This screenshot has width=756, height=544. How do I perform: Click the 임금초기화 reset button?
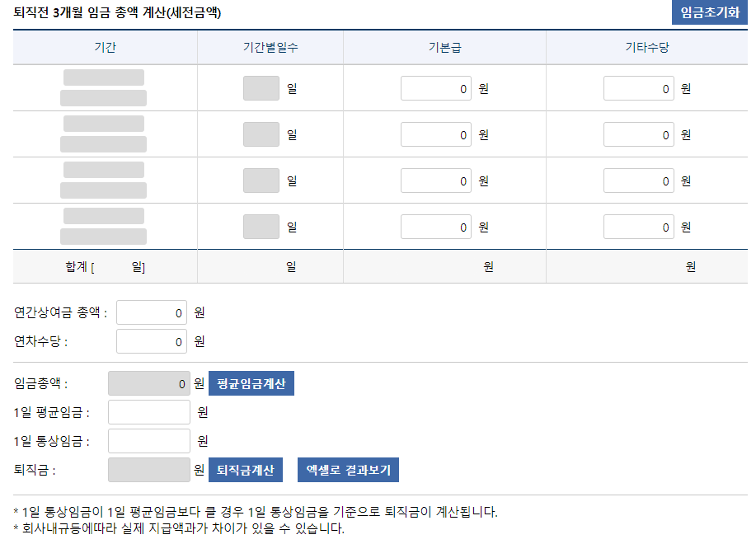point(709,12)
